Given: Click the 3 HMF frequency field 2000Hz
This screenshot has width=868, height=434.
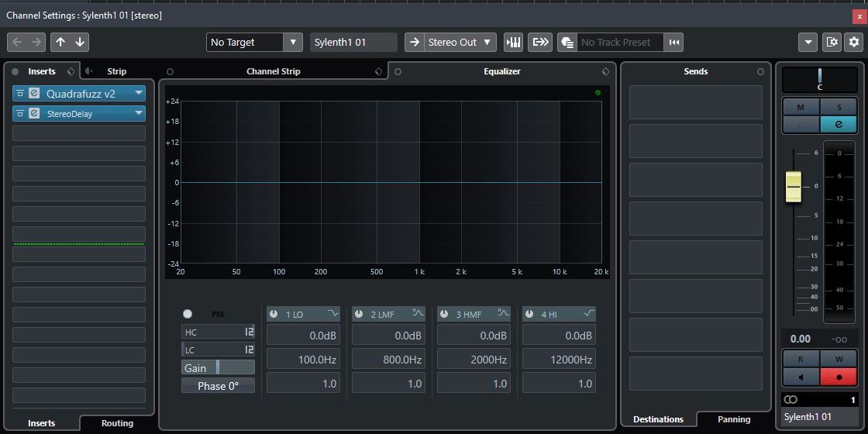Looking at the screenshot, I should (472, 360).
